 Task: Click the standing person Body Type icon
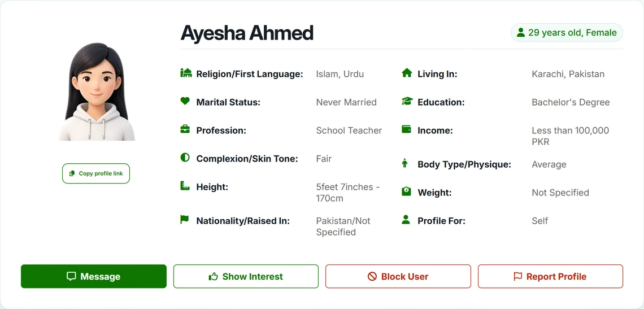(x=405, y=163)
